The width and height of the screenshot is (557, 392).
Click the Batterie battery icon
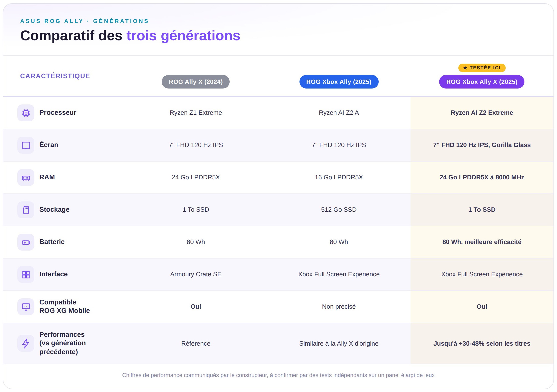pos(26,242)
